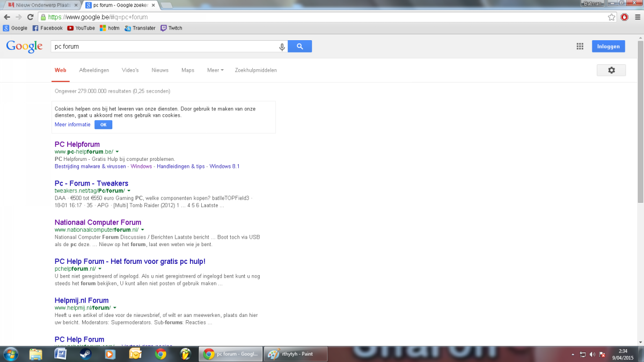Switch to Nieuws results
This screenshot has height=362, width=644.
tap(160, 70)
